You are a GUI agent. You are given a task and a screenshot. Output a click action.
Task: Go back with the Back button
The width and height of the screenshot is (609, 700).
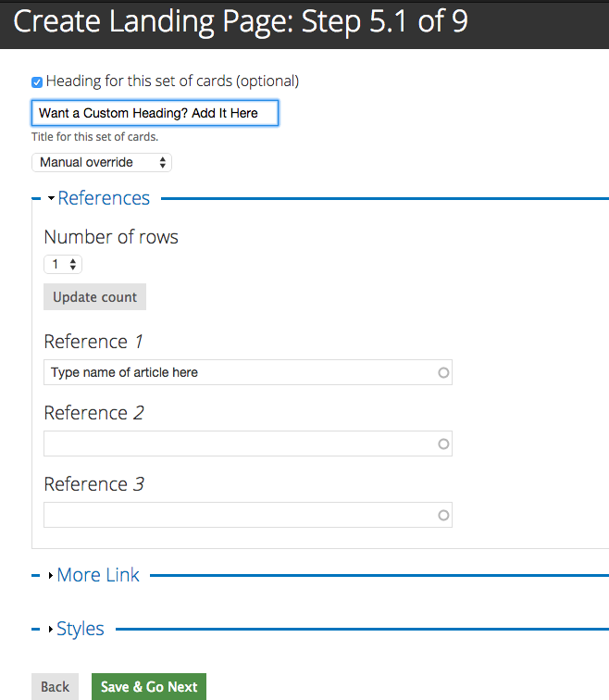point(55,686)
